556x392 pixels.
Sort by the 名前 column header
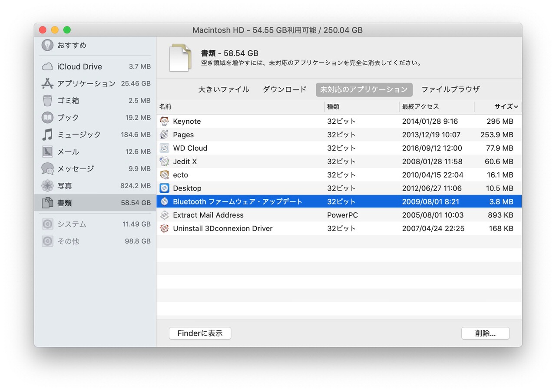click(x=240, y=107)
